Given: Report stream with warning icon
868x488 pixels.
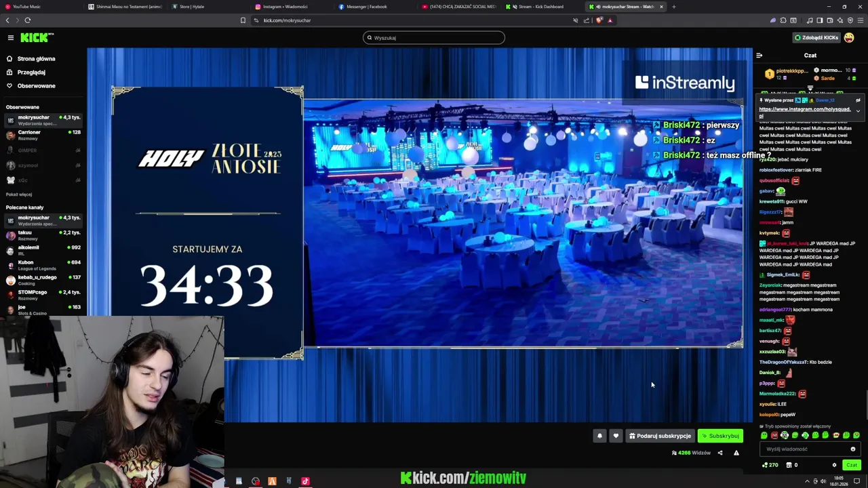Looking at the screenshot, I should tap(736, 453).
